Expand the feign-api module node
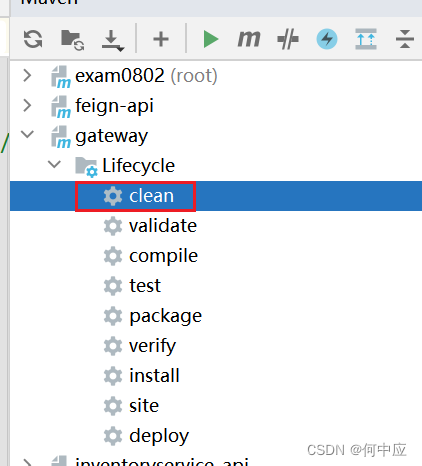This screenshot has width=422, height=466. point(27,106)
